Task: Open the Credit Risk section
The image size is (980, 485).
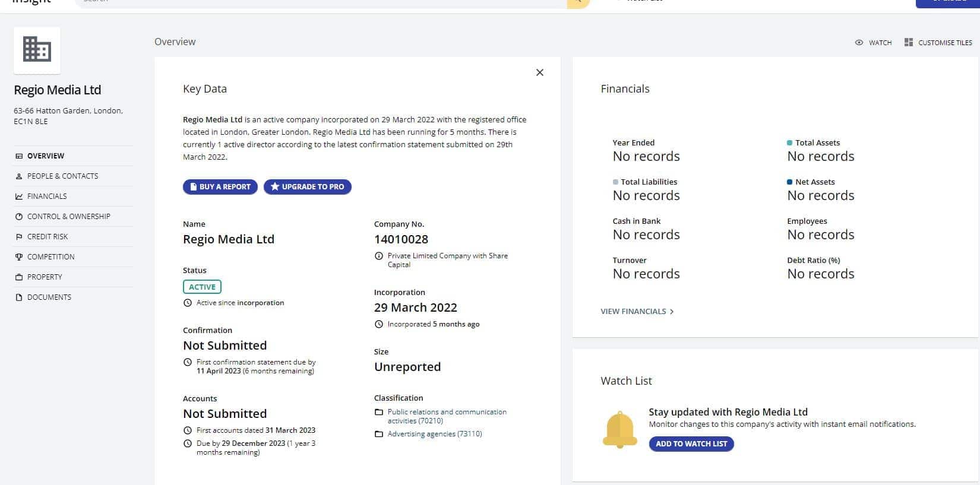Action: pos(48,237)
